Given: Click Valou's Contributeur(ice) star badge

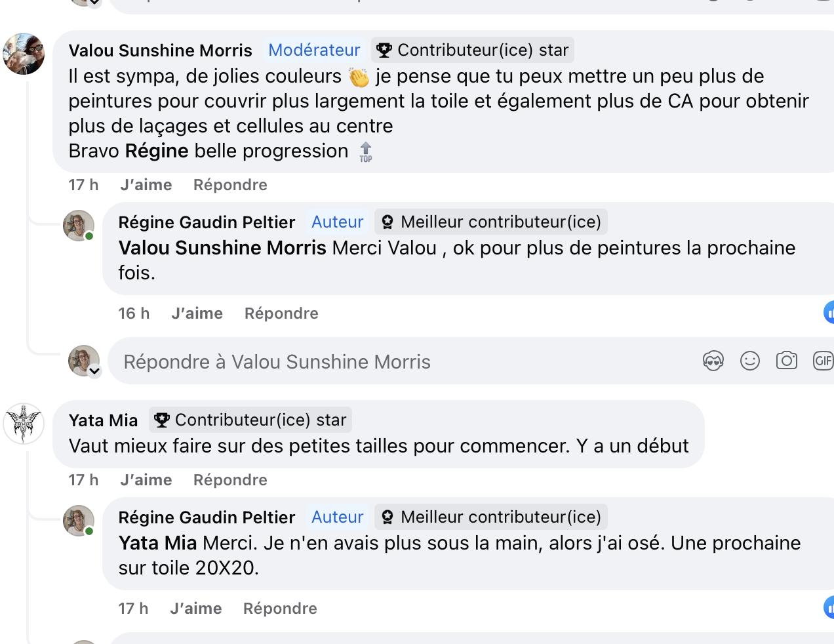Looking at the screenshot, I should (x=473, y=50).
